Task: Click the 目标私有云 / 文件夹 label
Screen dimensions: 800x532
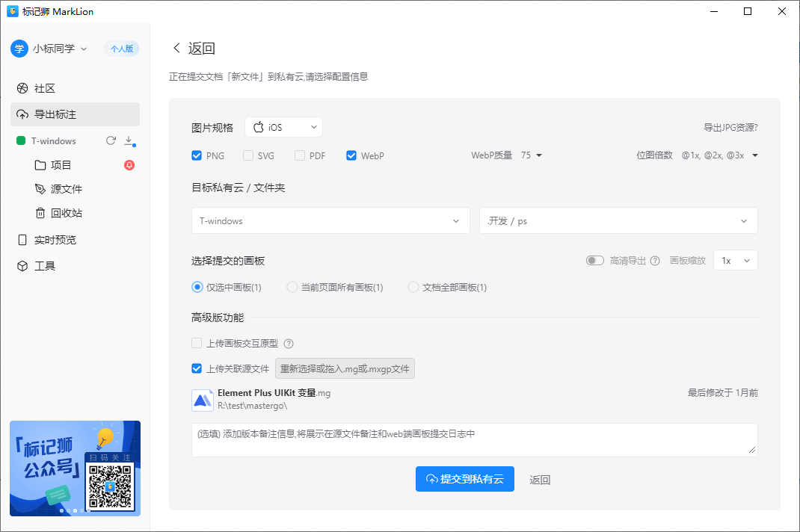Action: 239,188
